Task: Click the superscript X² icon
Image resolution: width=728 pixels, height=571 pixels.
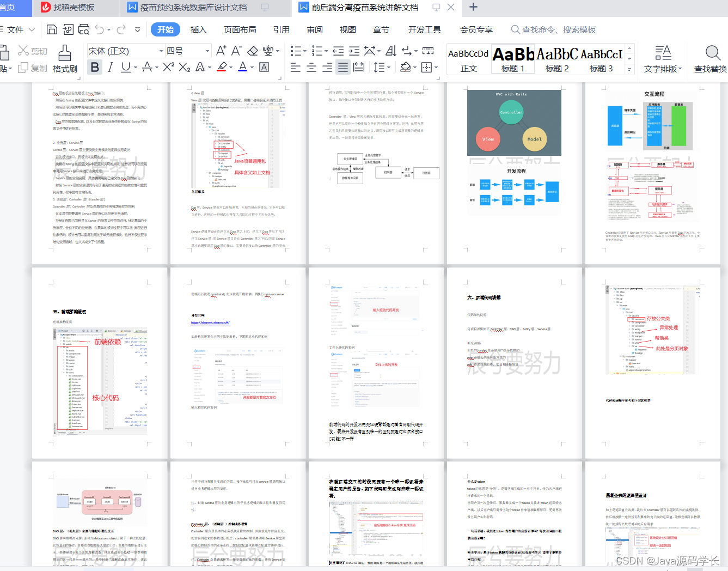Action: (x=169, y=67)
